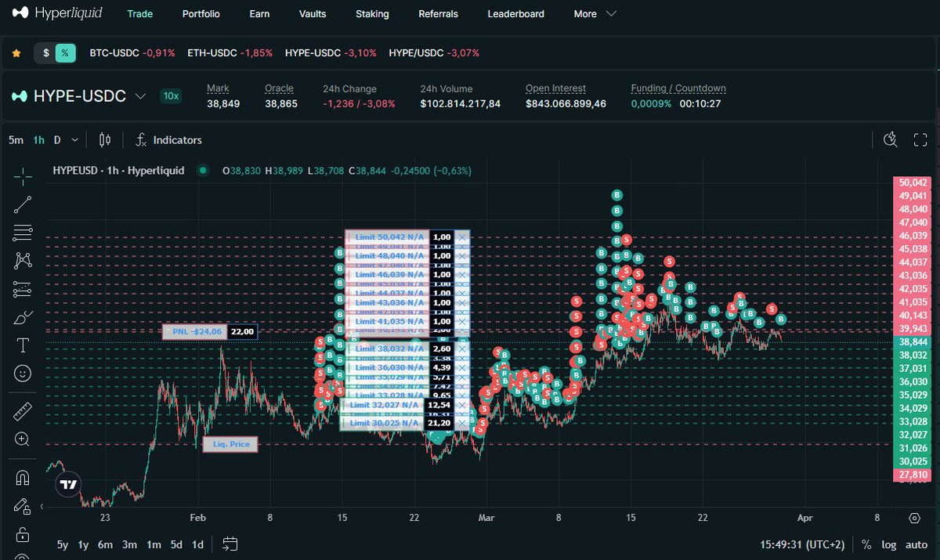Select the 1h timeframe
The image size is (940, 560).
[38, 140]
